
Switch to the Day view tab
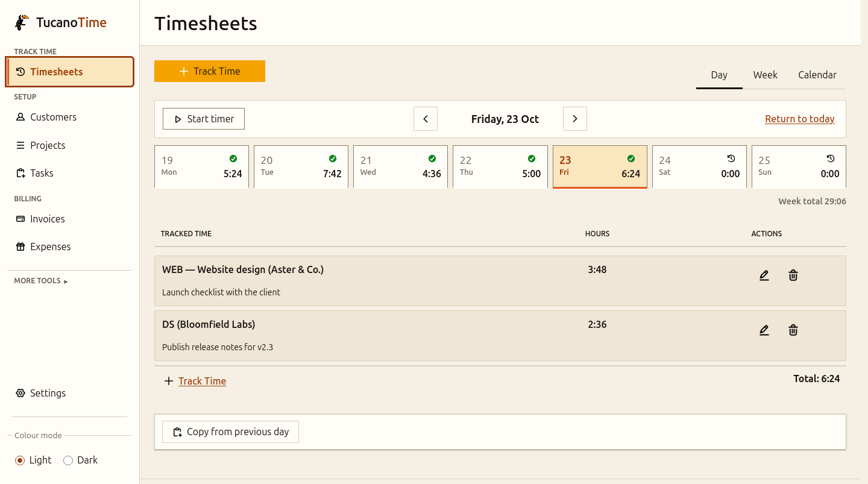[x=719, y=75]
